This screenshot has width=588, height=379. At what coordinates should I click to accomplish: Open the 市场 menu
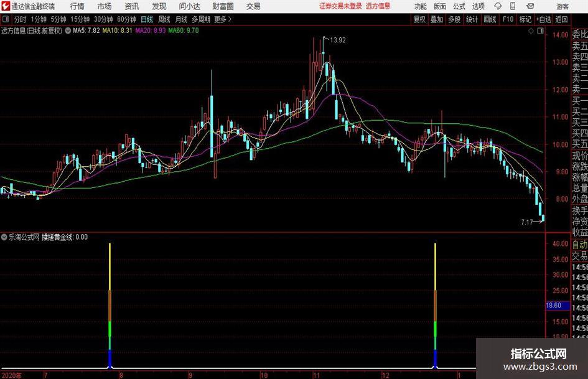coord(105,6)
